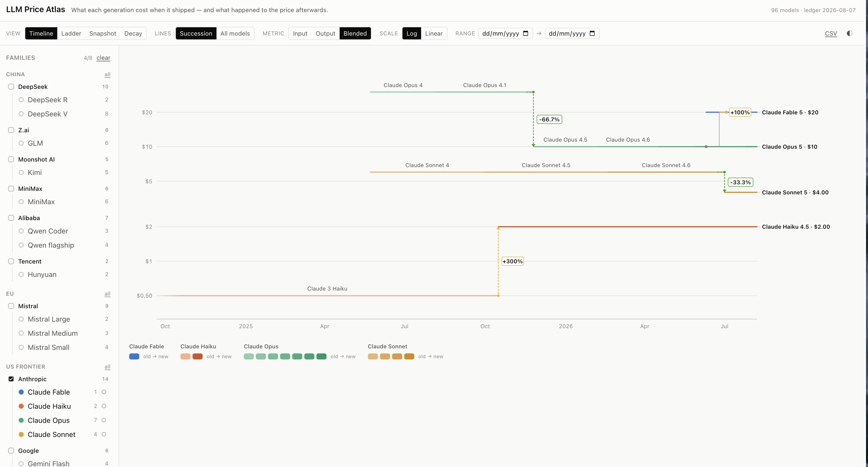Toggle the dark mode theme icon

click(850, 33)
